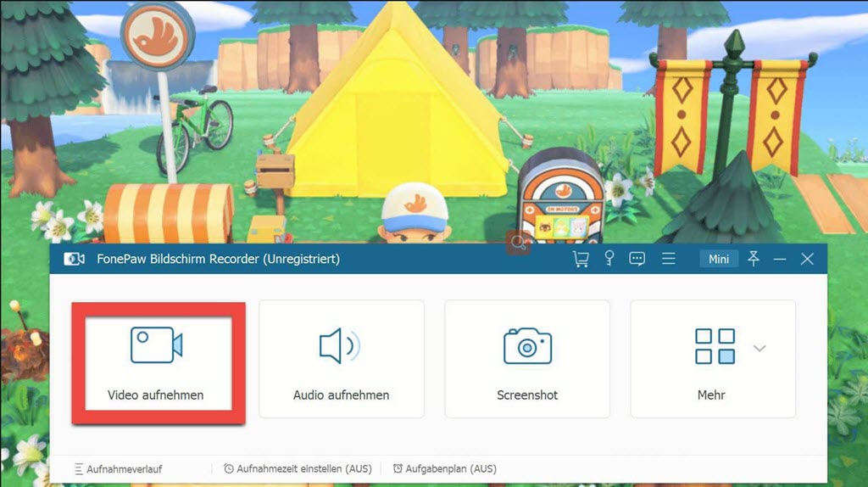The height and width of the screenshot is (487, 868).
Task: Click the FonePaw camera logo icon
Action: point(75,259)
